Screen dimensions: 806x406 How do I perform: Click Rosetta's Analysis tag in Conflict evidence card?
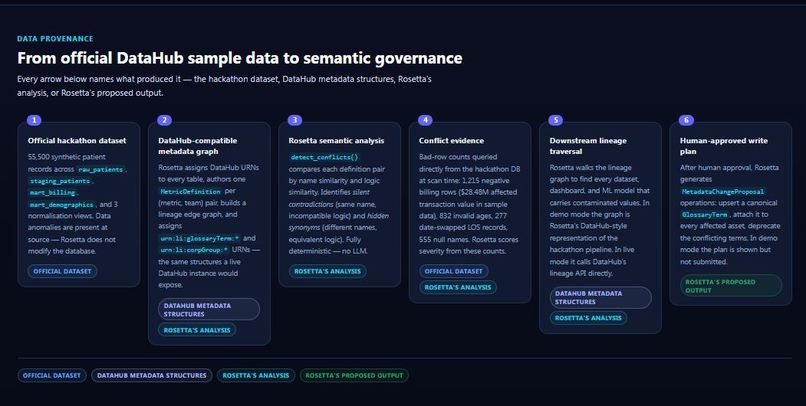coord(458,287)
